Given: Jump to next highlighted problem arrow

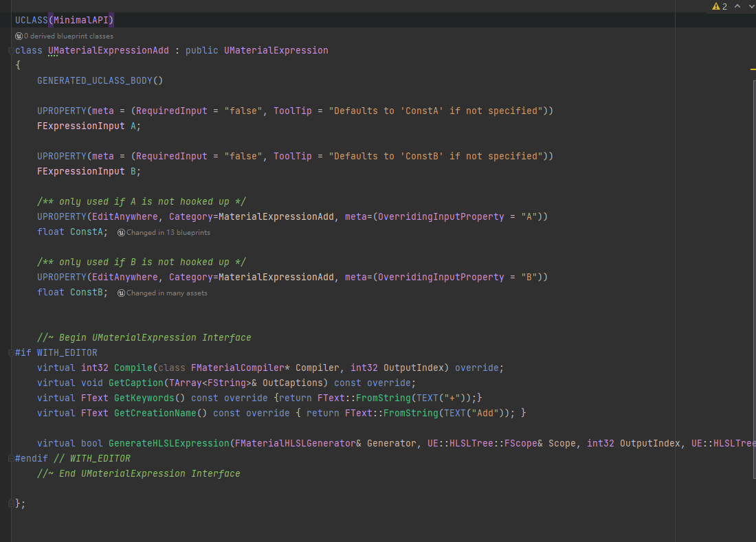Looking at the screenshot, I should click(751, 6).
